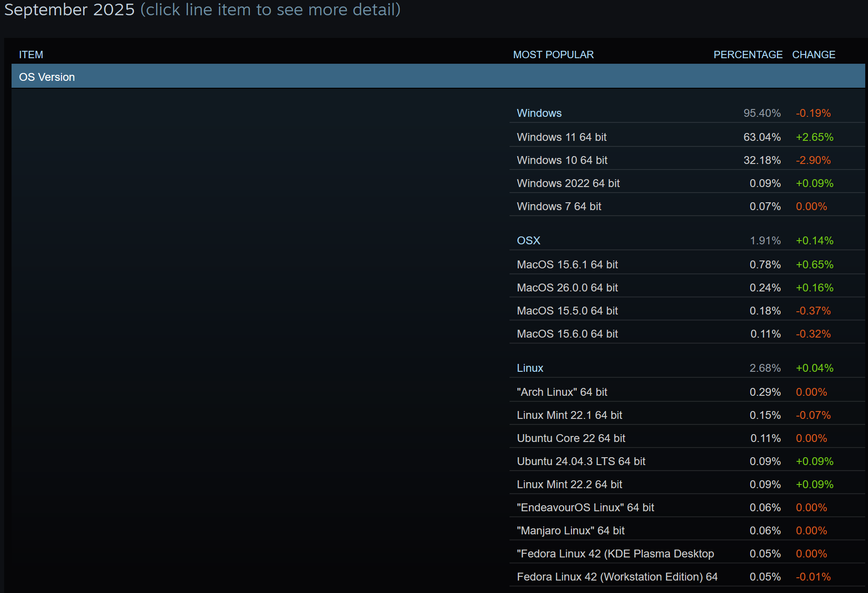The image size is (868, 593).
Task: Click the MOST POPULAR column header
Action: [553, 54]
